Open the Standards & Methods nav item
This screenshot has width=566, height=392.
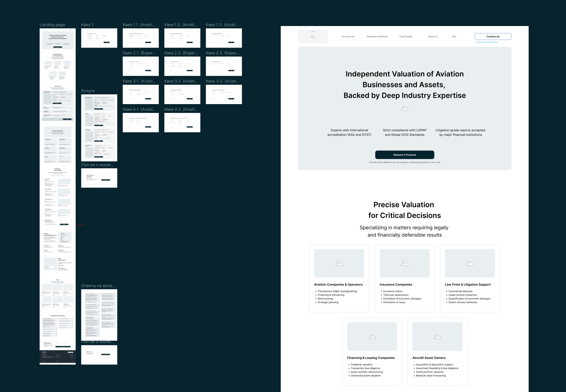[377, 36]
